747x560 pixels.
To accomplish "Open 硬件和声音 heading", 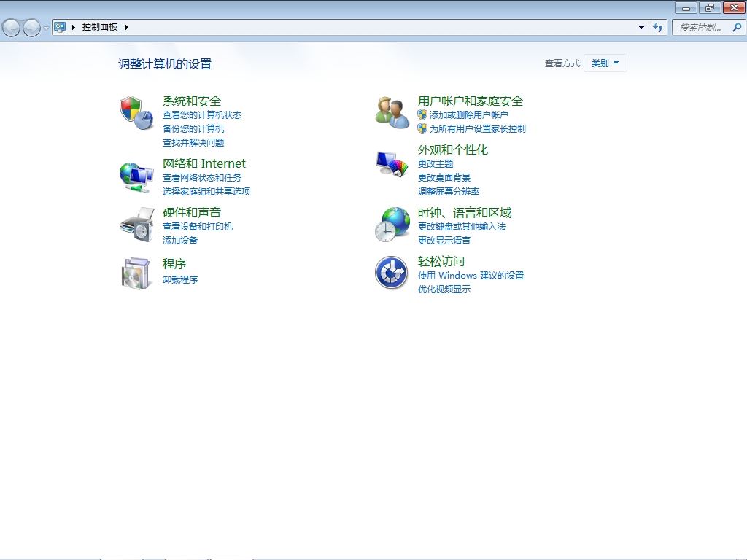I will 192,212.
